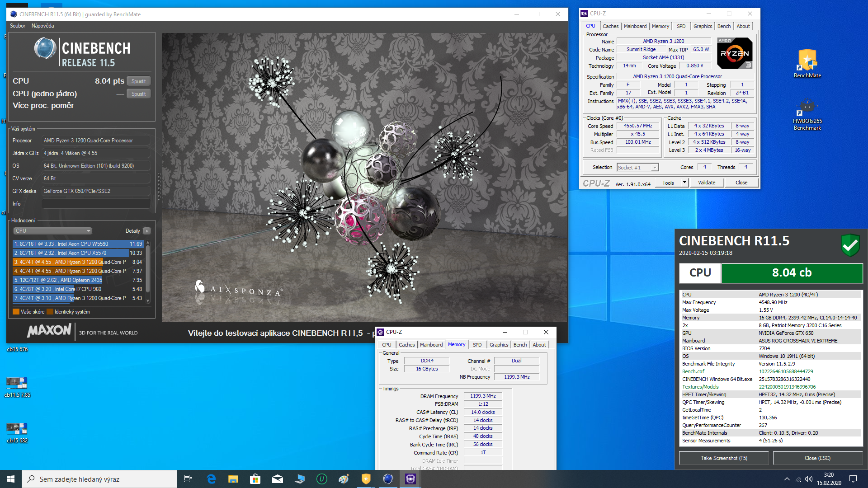Click the Tools button in CPU-Z

pos(668,183)
